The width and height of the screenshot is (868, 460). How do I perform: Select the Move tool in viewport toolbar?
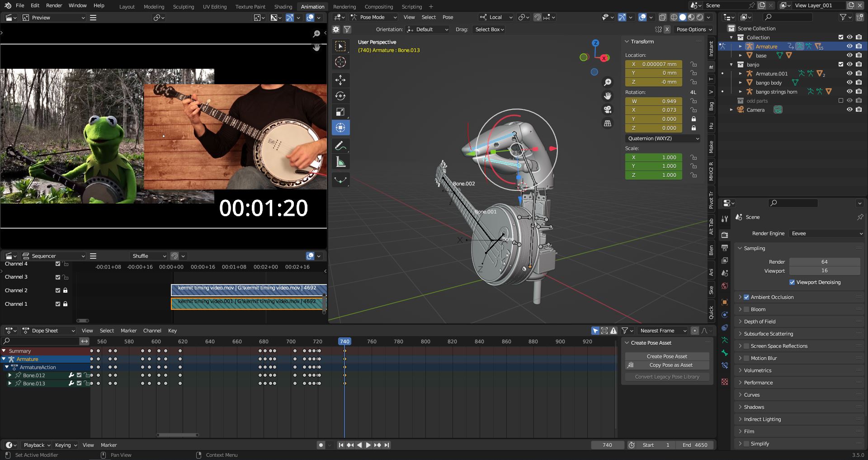[340, 80]
